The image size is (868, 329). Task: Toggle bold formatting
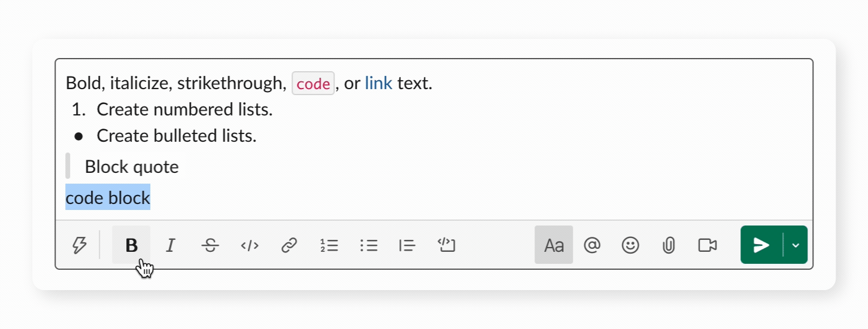point(131,245)
